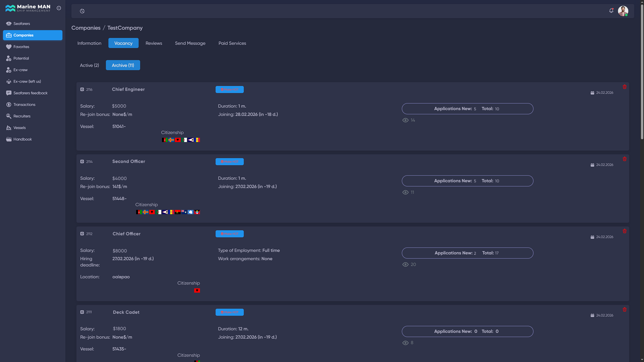The width and height of the screenshot is (644, 362).
Task: Click vacancy ID 2114 label
Action: pos(89,162)
